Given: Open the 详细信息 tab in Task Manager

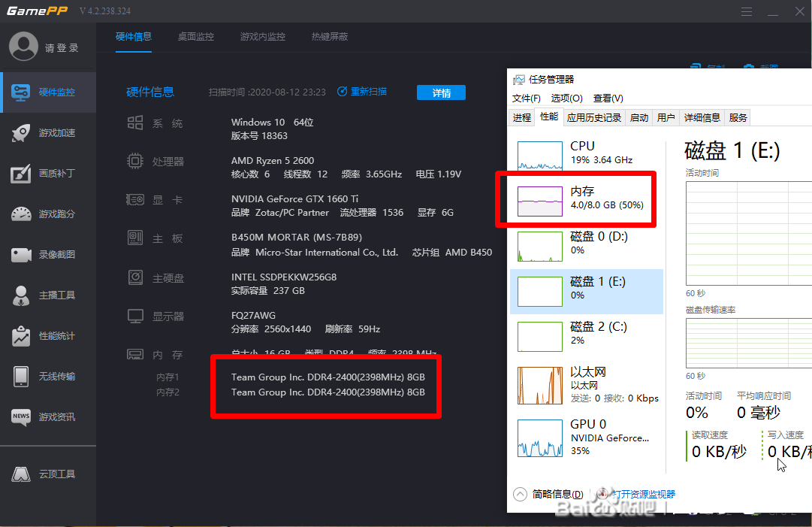Looking at the screenshot, I should click(702, 117).
